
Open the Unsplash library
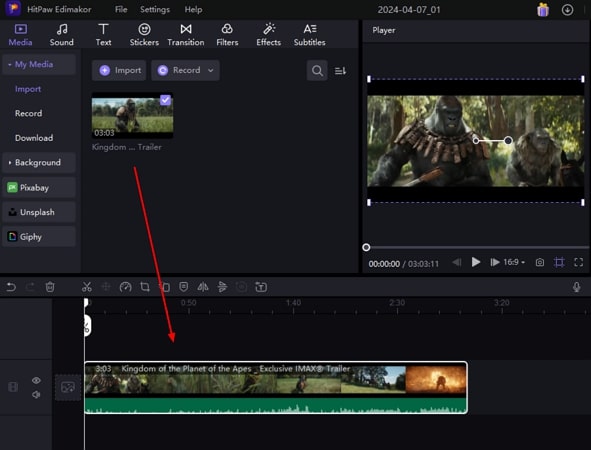click(x=39, y=212)
